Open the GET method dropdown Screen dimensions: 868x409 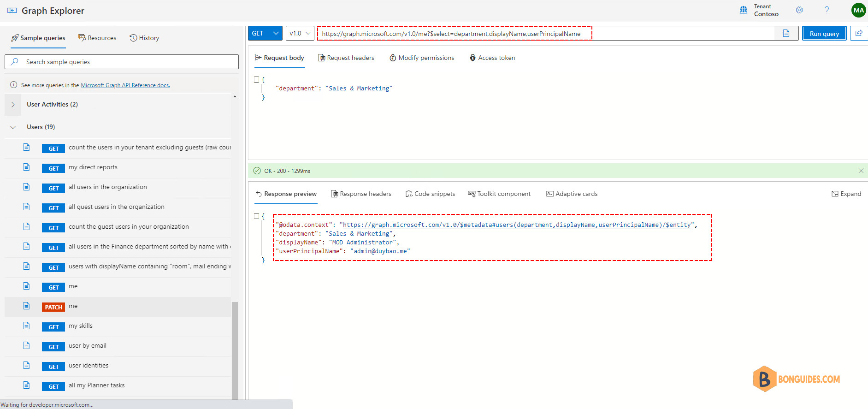point(265,33)
